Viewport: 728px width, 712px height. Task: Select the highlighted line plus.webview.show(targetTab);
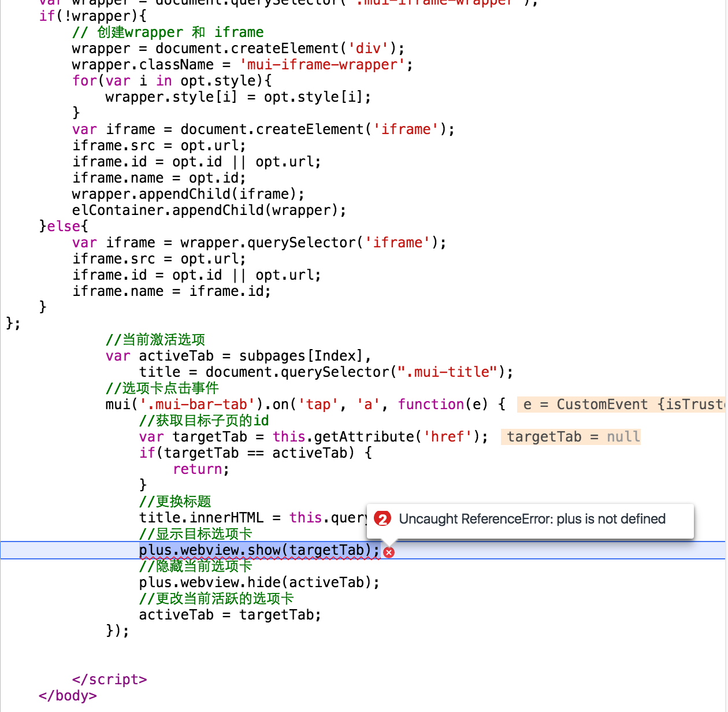pyautogui.click(x=259, y=550)
